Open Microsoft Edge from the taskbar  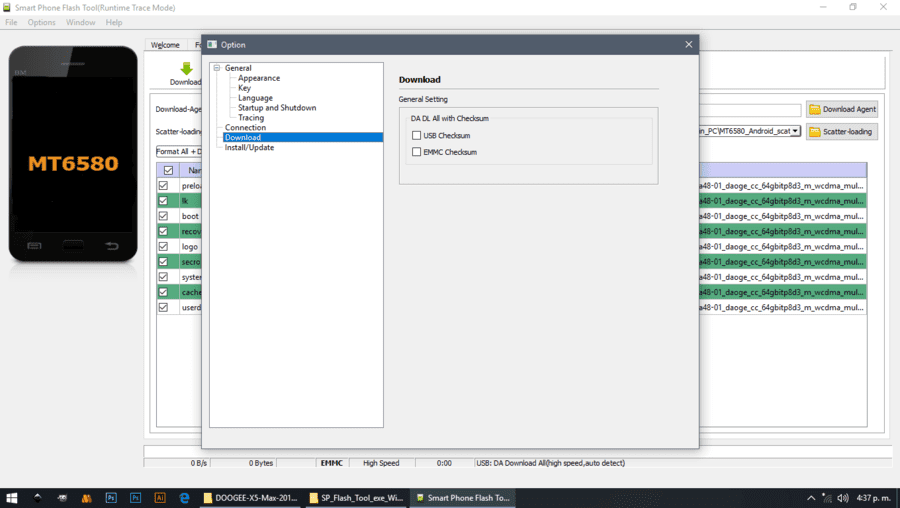pos(184,498)
